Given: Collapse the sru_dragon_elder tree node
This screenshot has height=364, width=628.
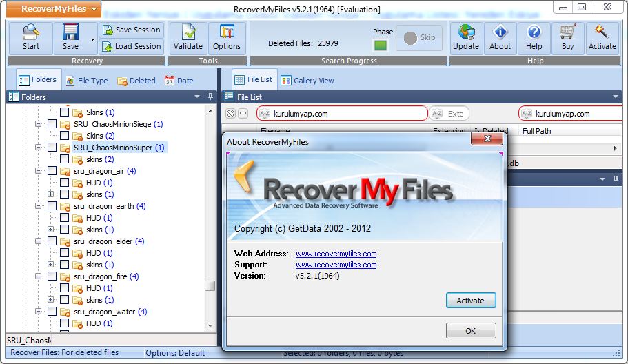Looking at the screenshot, I should coord(38,241).
